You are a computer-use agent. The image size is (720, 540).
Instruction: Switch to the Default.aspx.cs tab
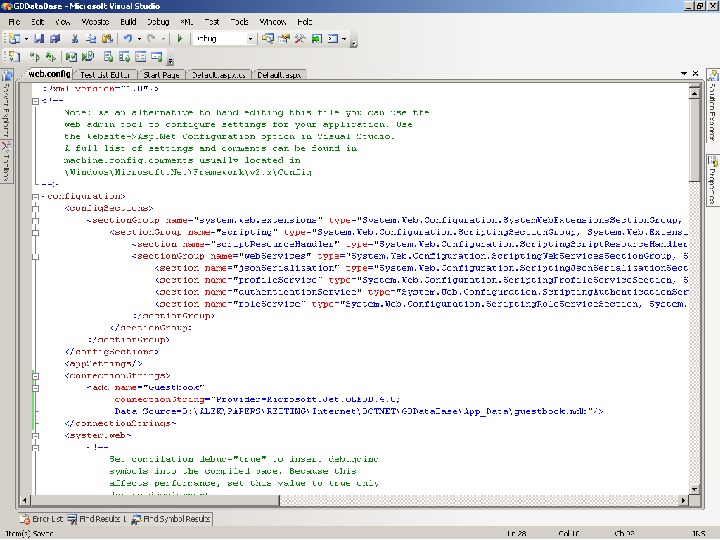[217, 75]
